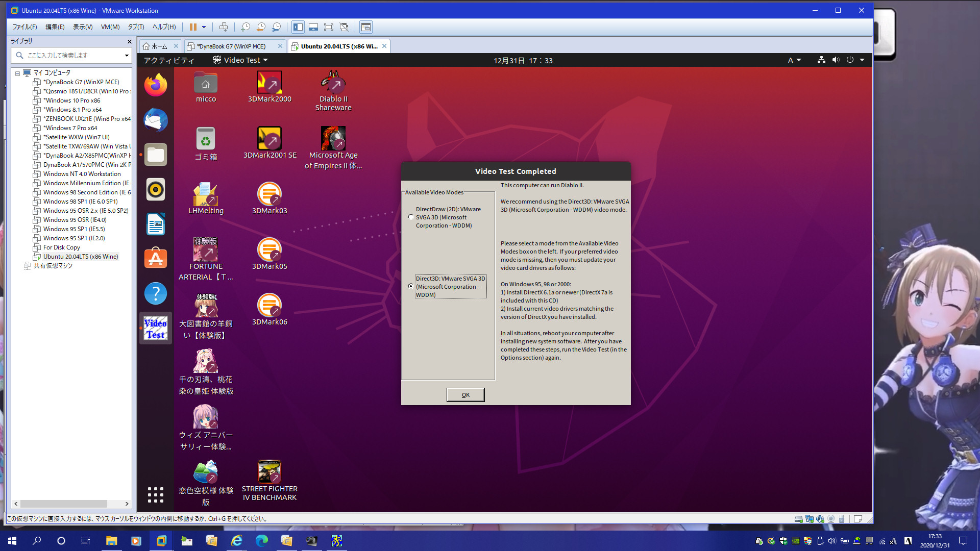Switch to the DynaBook G7 (WinXP MCE) tab

click(231, 46)
